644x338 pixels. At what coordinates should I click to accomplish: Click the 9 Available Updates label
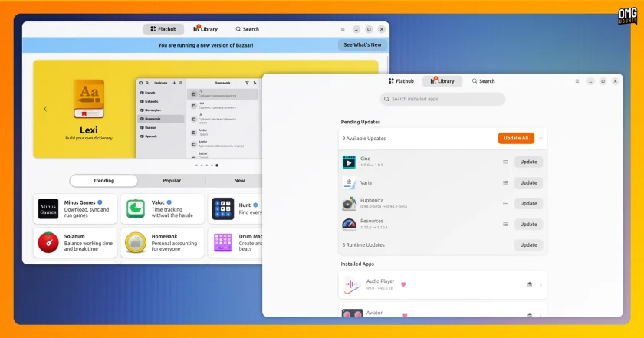364,139
